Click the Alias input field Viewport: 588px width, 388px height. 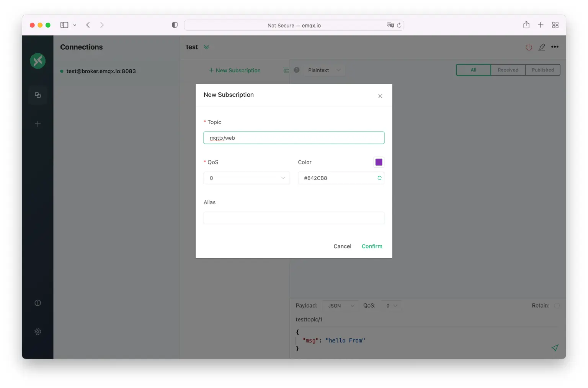pyautogui.click(x=294, y=218)
